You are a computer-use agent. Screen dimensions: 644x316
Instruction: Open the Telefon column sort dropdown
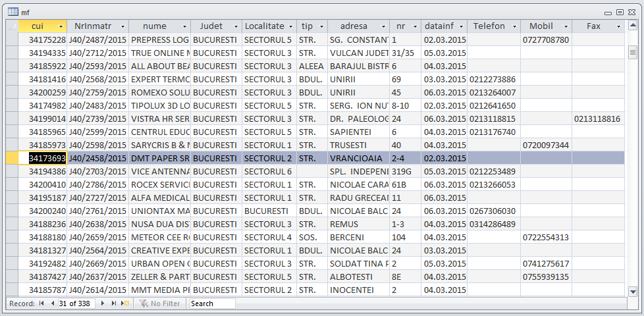[x=514, y=26]
